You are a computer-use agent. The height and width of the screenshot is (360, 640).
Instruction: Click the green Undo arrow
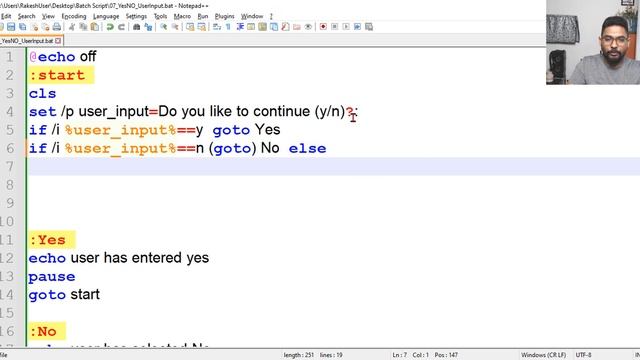click(x=110, y=27)
